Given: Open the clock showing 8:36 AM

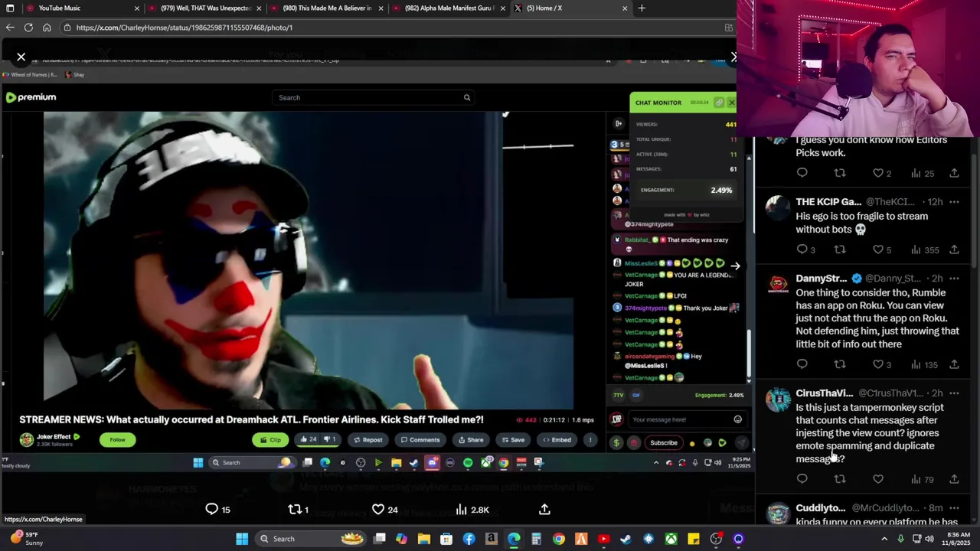Looking at the screenshot, I should point(958,539).
